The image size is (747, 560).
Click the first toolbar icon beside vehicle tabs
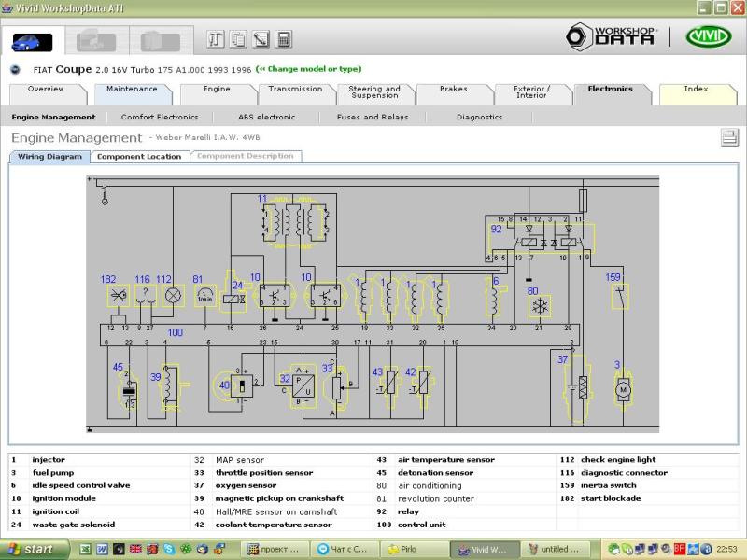pos(216,39)
